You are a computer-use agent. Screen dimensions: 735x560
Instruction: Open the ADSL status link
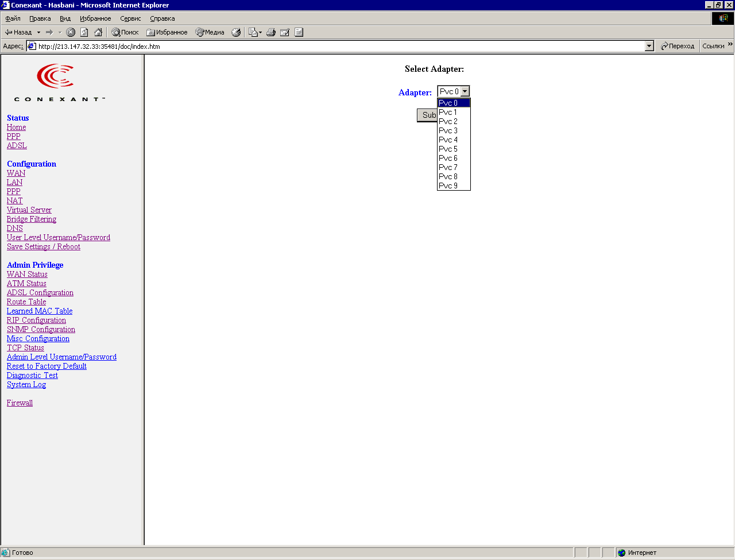click(x=17, y=145)
